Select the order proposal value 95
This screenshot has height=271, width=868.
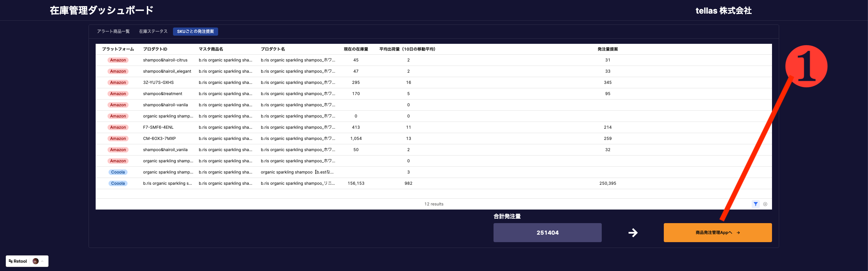(x=608, y=94)
